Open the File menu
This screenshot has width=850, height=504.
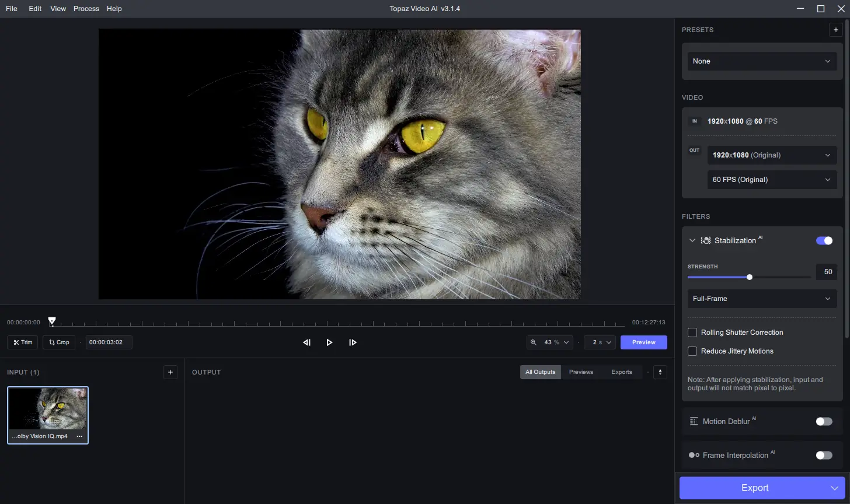(12, 9)
